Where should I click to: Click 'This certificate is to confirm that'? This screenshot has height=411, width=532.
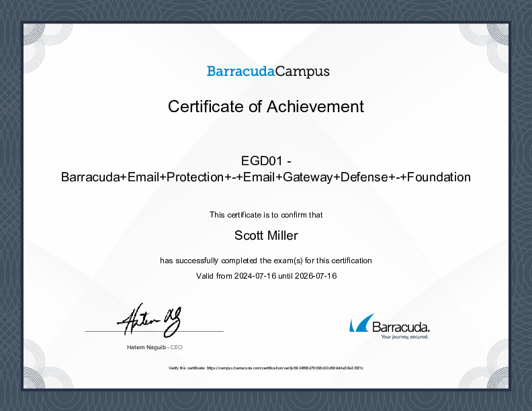coord(266,215)
